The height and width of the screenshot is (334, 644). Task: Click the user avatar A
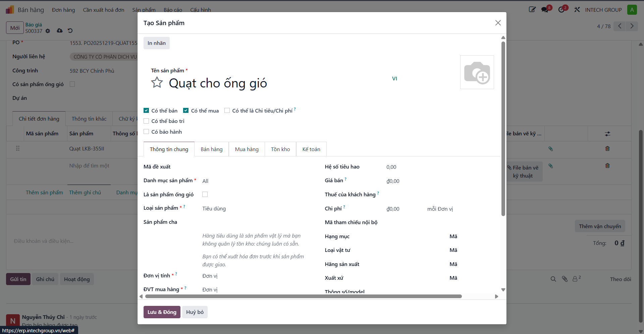pyautogui.click(x=632, y=10)
